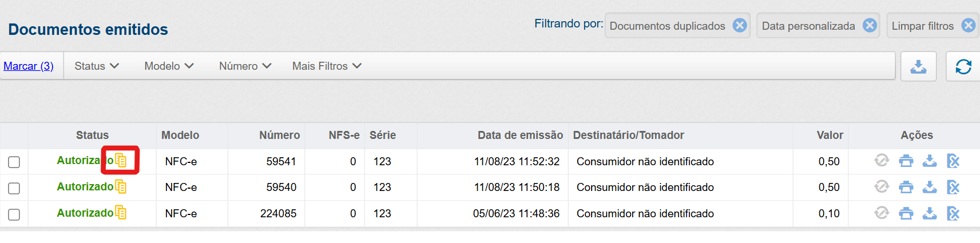Click the refresh list icon
This screenshot has height=243, width=980.
tap(963, 66)
